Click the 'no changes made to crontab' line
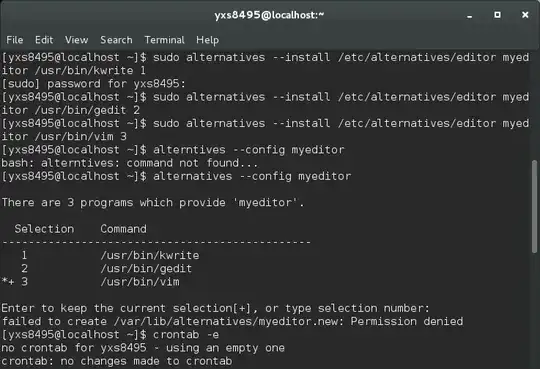This screenshot has width=540, height=369. click(117, 361)
